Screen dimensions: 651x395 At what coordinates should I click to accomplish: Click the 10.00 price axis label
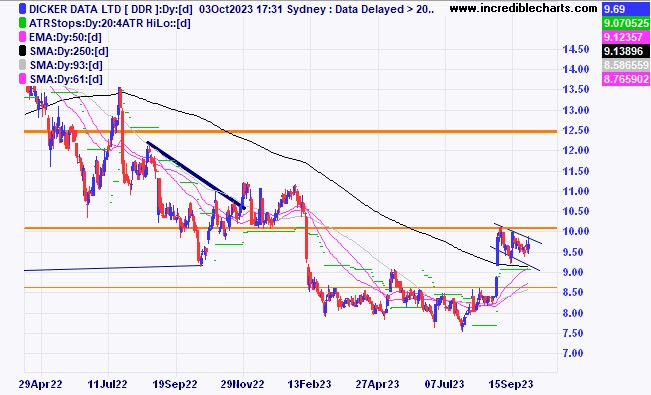[576, 232]
